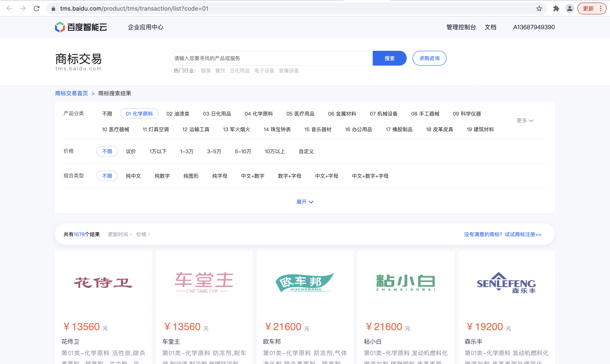610x364 pixels.
Task: Click the browser forward arrow
Action: coord(23,9)
